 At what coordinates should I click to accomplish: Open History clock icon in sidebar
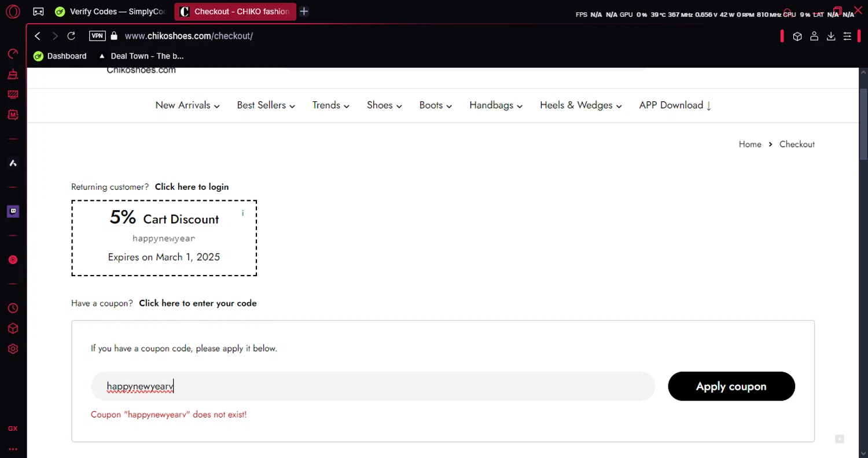point(13,309)
